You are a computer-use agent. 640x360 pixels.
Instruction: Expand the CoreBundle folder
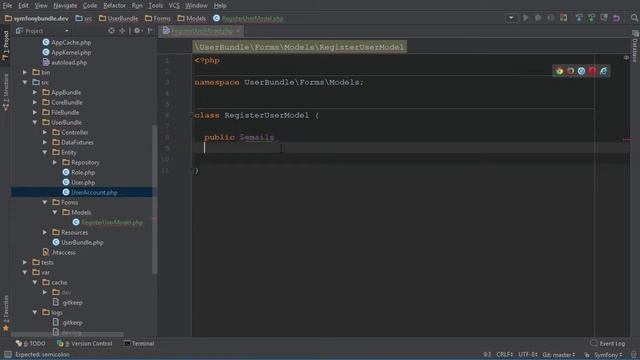pos(35,102)
